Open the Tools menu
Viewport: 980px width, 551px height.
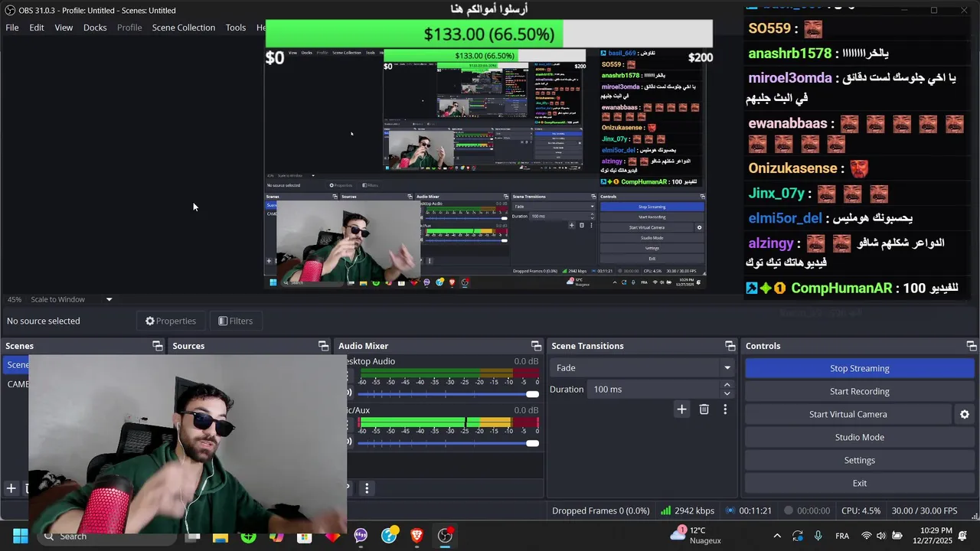(236, 28)
